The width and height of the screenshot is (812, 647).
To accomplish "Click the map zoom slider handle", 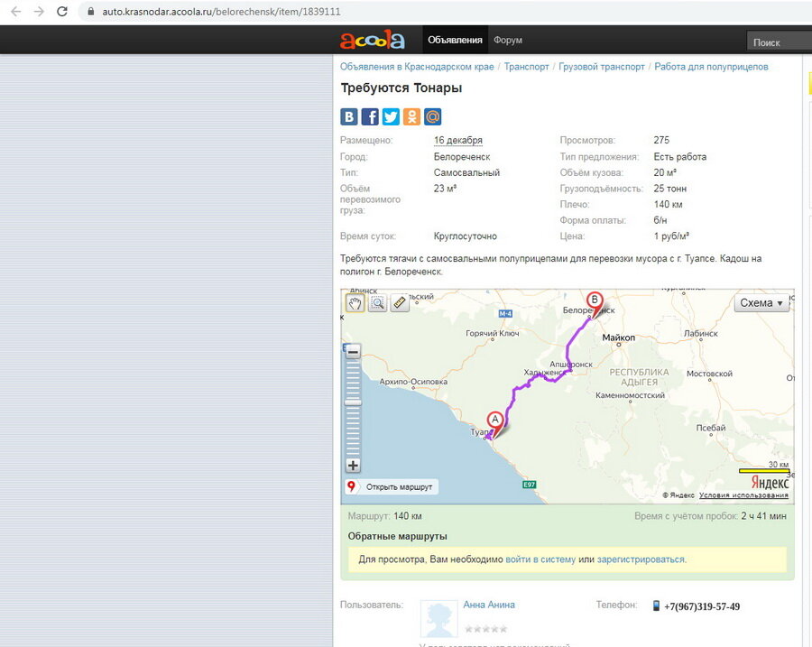I will coord(353,402).
